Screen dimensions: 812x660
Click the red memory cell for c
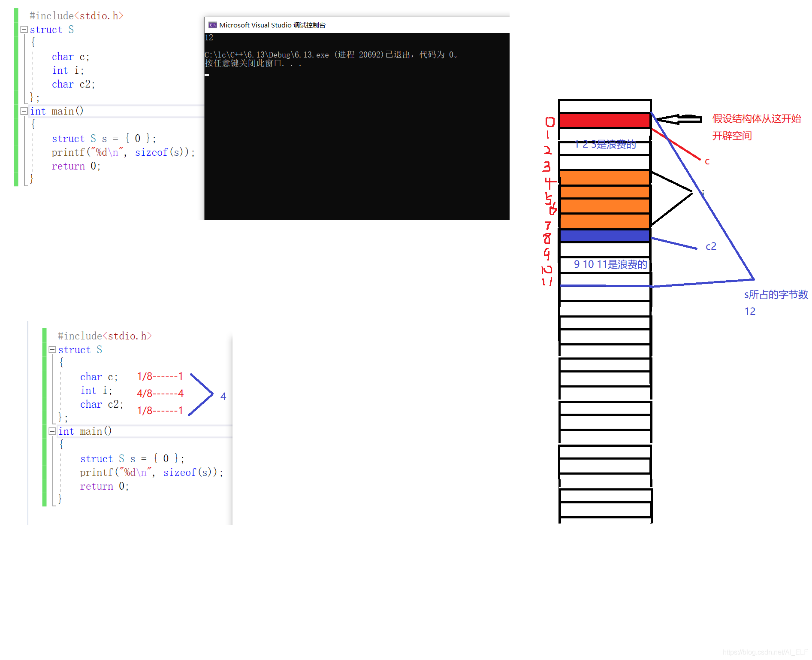[x=605, y=121]
